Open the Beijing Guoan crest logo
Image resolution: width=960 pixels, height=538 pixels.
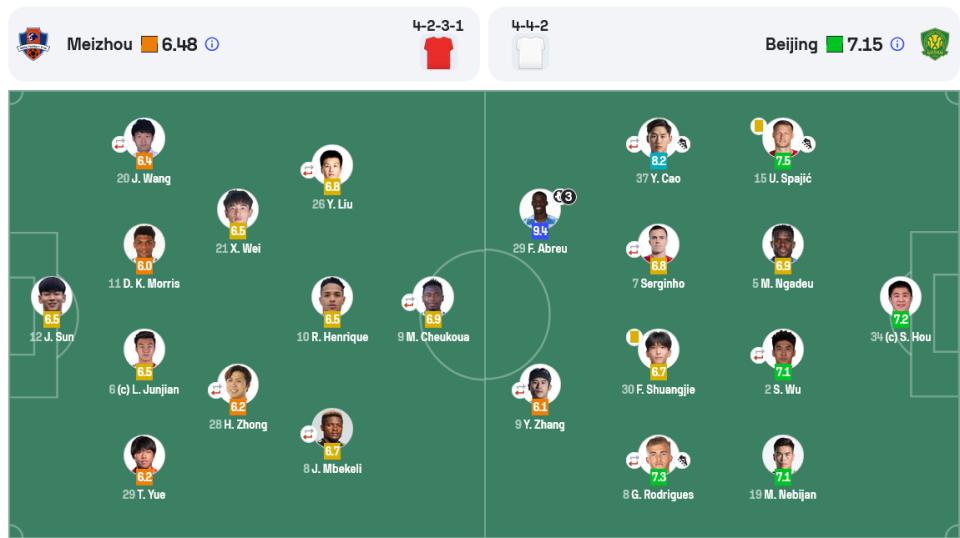[934, 44]
